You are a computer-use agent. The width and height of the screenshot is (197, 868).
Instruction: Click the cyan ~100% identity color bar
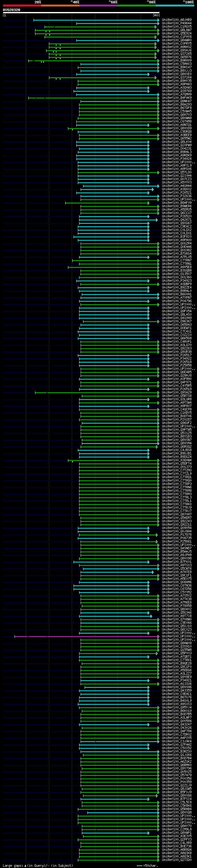[175, 6]
